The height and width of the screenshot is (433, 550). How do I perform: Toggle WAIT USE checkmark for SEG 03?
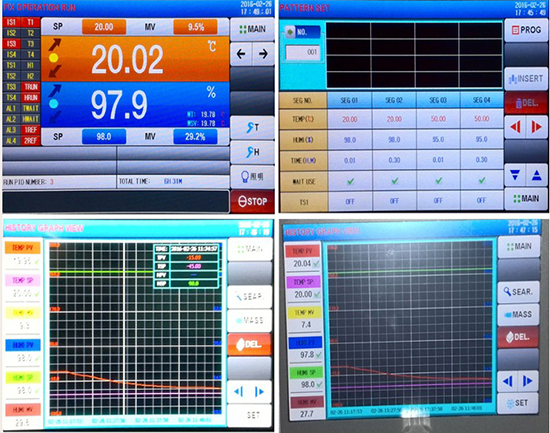[x=438, y=181]
